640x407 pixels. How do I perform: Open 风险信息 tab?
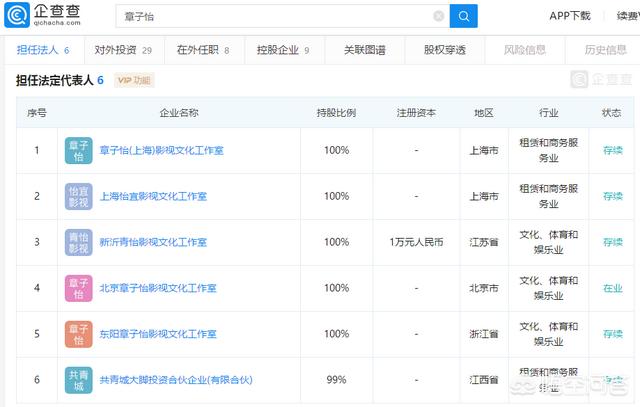(524, 50)
